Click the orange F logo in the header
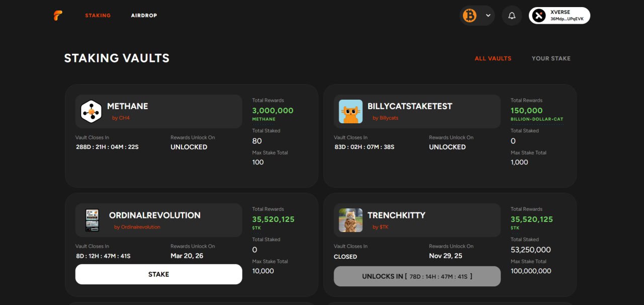The height and width of the screenshot is (305, 644). point(58,16)
